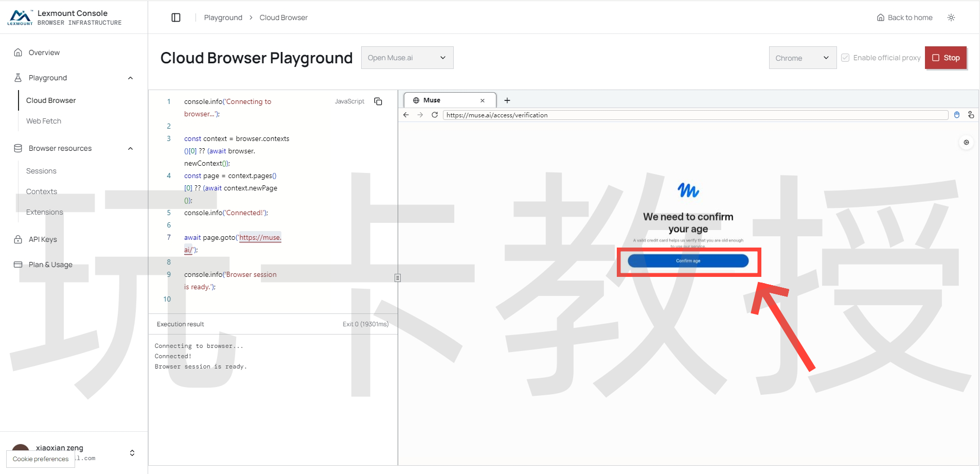Image resolution: width=980 pixels, height=474 pixels.
Task: Click code line number 7
Action: (169, 237)
